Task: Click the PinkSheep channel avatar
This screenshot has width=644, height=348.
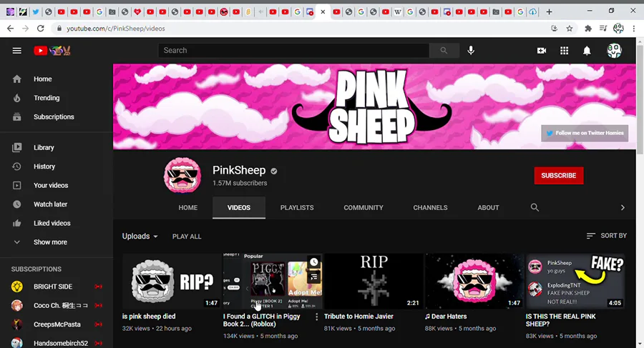Action: 182,175
